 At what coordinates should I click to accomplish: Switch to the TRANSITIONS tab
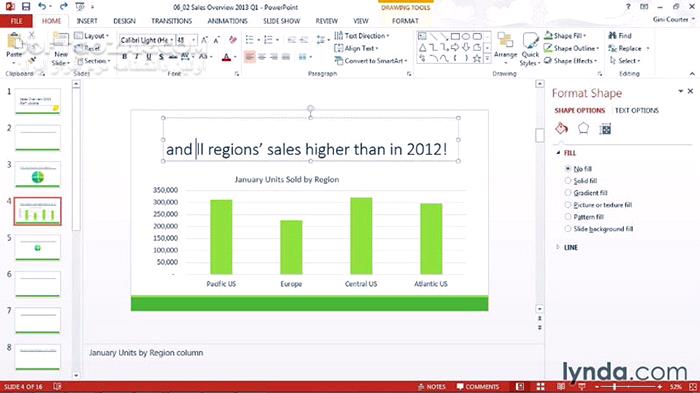[171, 21]
